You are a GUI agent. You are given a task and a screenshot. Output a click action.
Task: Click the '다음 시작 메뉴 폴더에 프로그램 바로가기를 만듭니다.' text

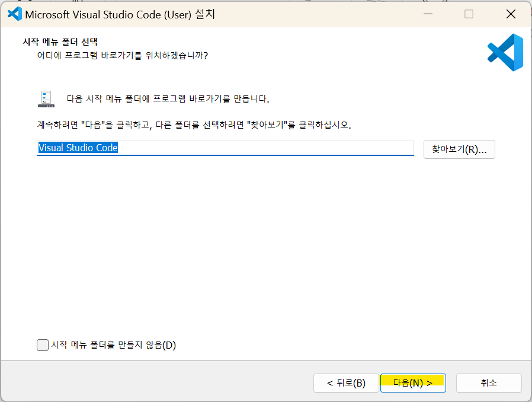[x=168, y=99]
